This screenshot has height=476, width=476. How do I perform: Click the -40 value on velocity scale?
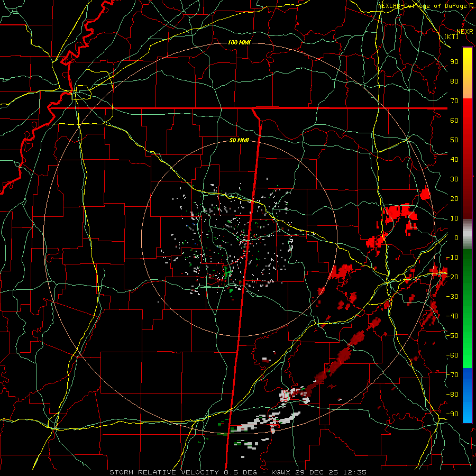pos(452,316)
